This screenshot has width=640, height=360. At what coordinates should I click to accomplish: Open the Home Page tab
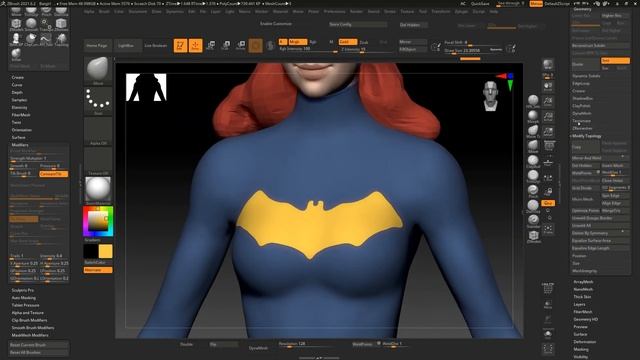point(97,46)
